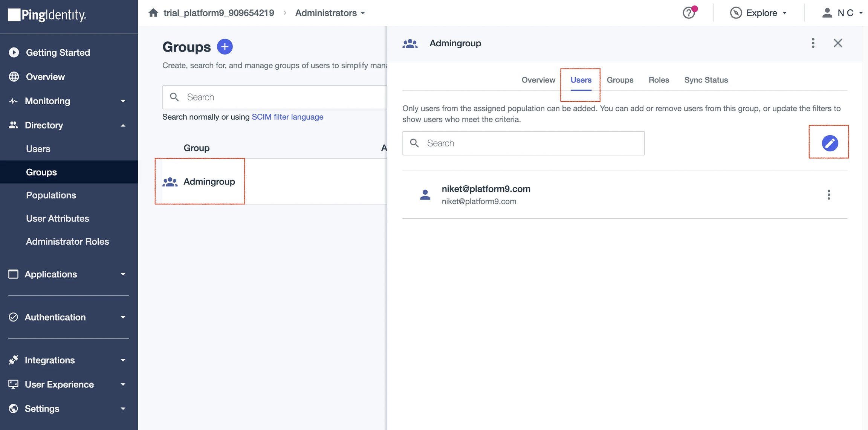Select Populations in the Directory menu

pos(51,195)
